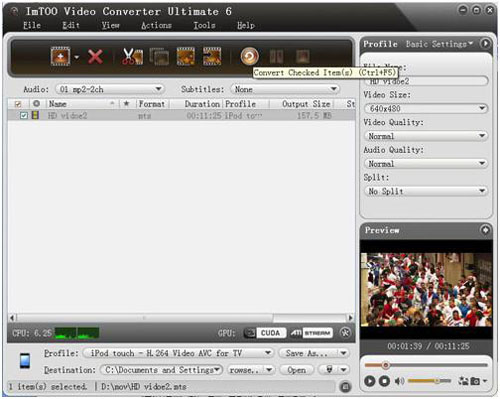Open the Basic Settings panel menu
500x399 pixels.
click(x=439, y=44)
